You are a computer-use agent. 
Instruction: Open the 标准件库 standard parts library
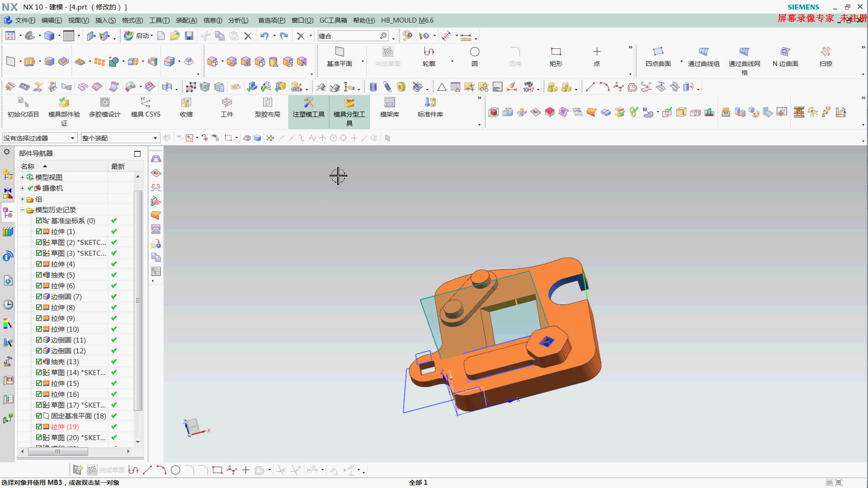[430, 108]
